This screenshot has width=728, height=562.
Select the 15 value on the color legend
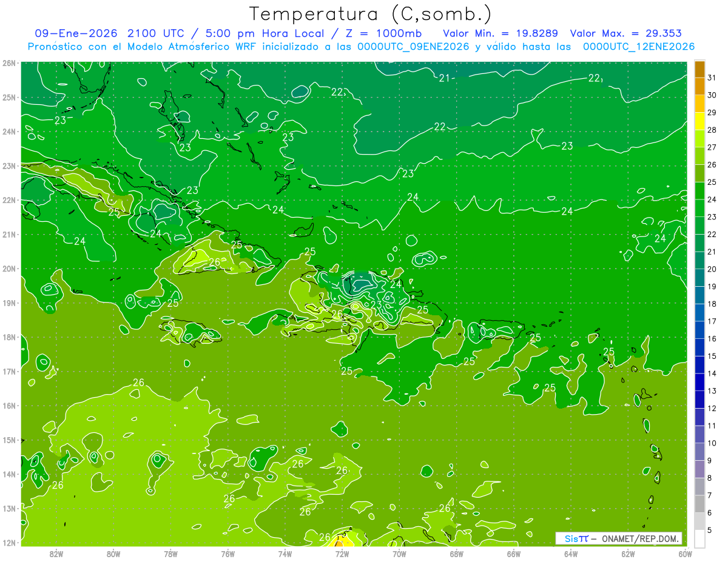click(x=712, y=356)
